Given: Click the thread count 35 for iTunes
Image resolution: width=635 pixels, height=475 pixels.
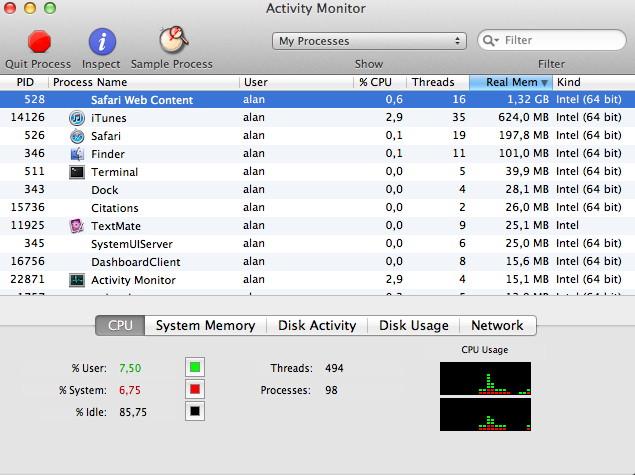Looking at the screenshot, I should click(x=459, y=117).
